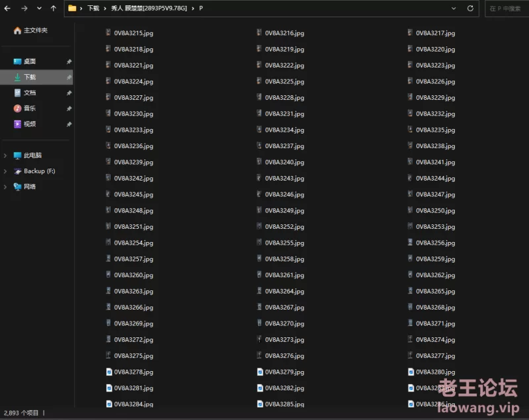Open 桌面 from quick access

point(30,62)
